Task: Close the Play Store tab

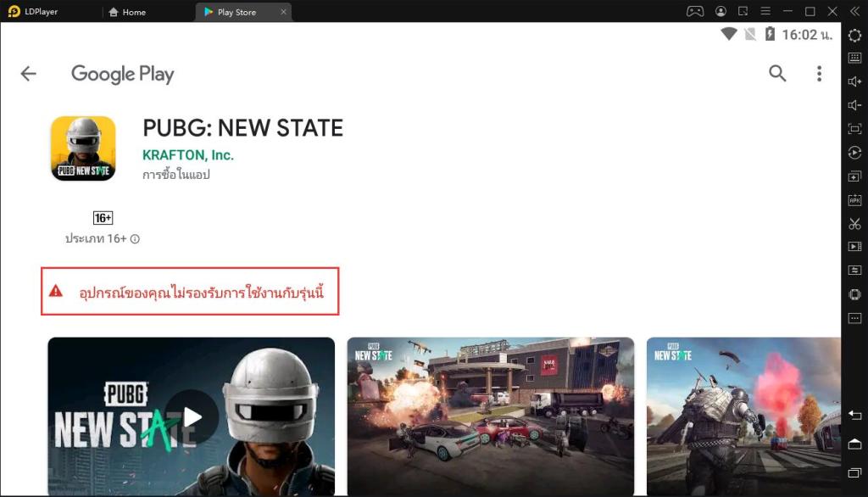Action: (283, 12)
